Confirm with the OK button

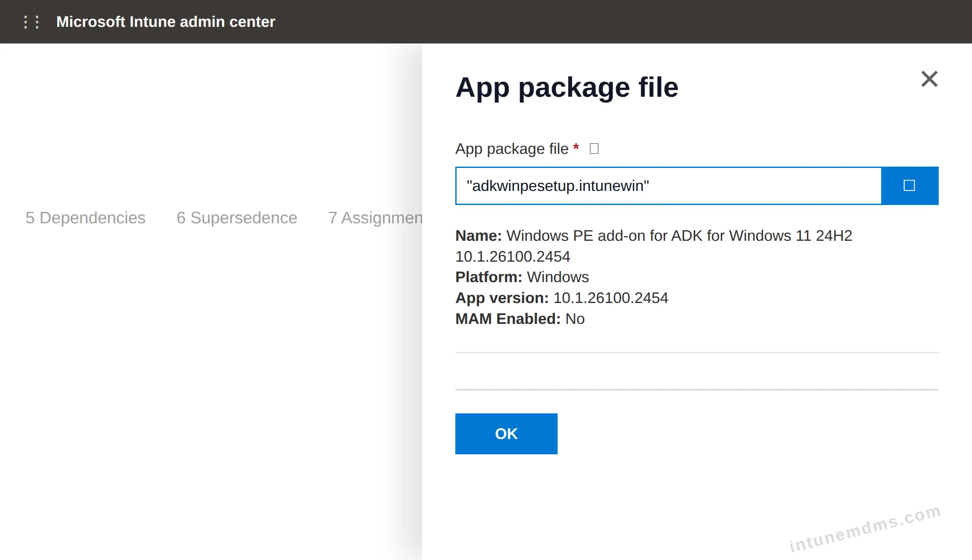tap(506, 433)
